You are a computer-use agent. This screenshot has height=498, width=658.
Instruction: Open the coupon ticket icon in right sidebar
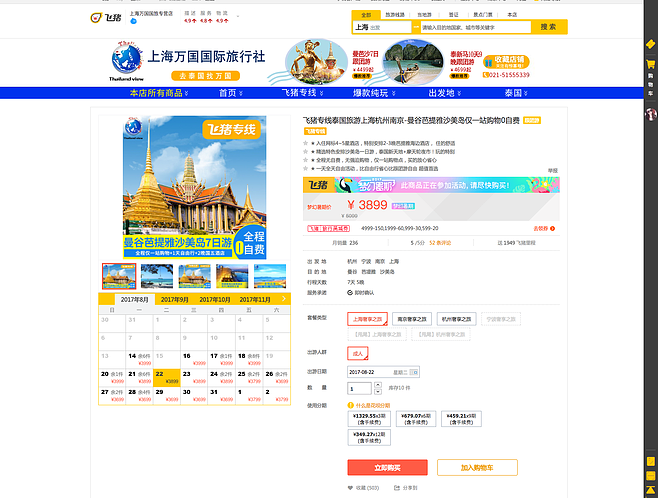650,44
